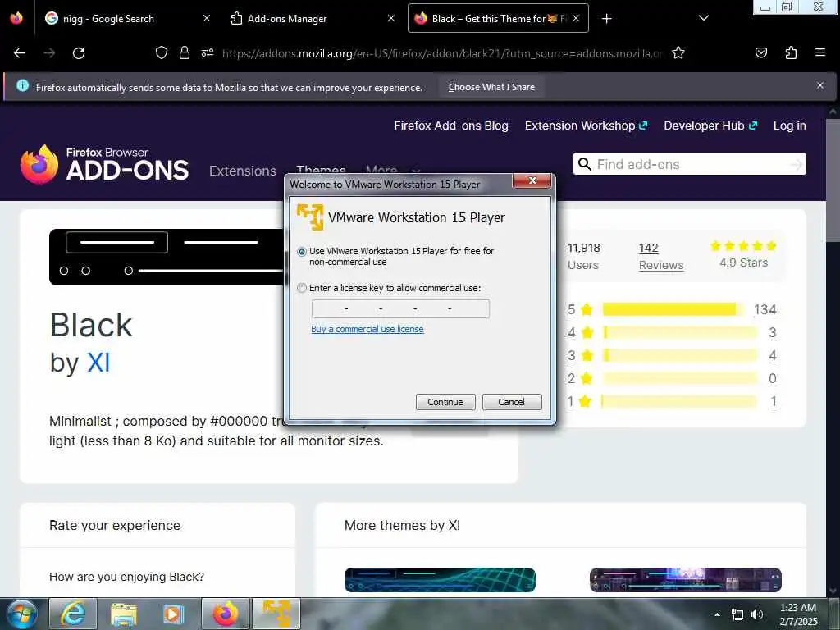The image size is (840, 630).
Task: Open the Windows Start button
Action: 21,614
